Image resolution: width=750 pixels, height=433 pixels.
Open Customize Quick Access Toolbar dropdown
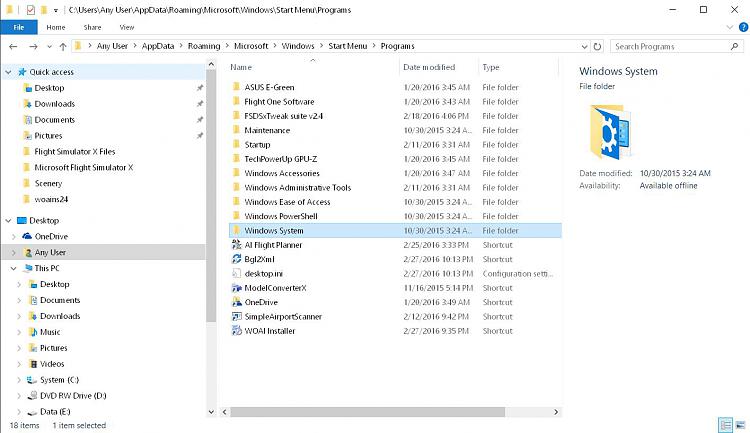pyautogui.click(x=55, y=10)
